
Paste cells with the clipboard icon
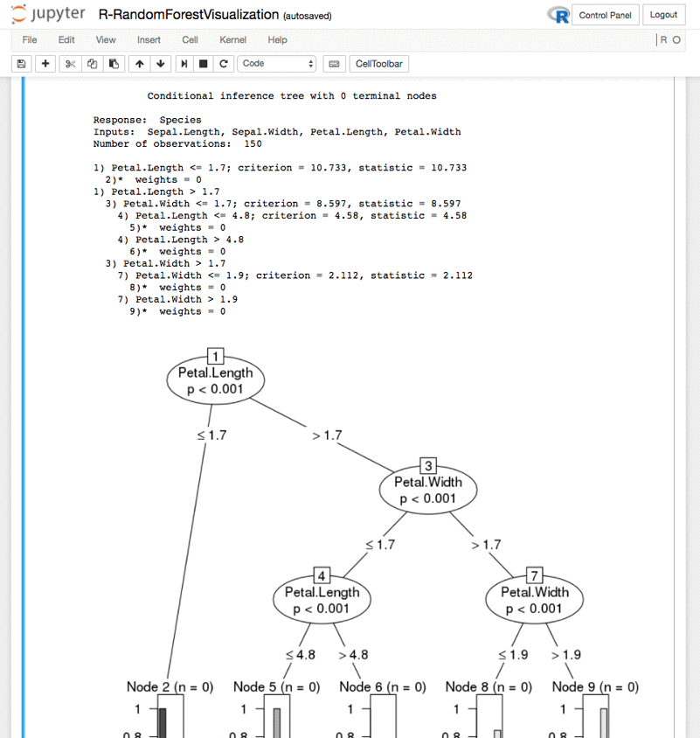114,63
